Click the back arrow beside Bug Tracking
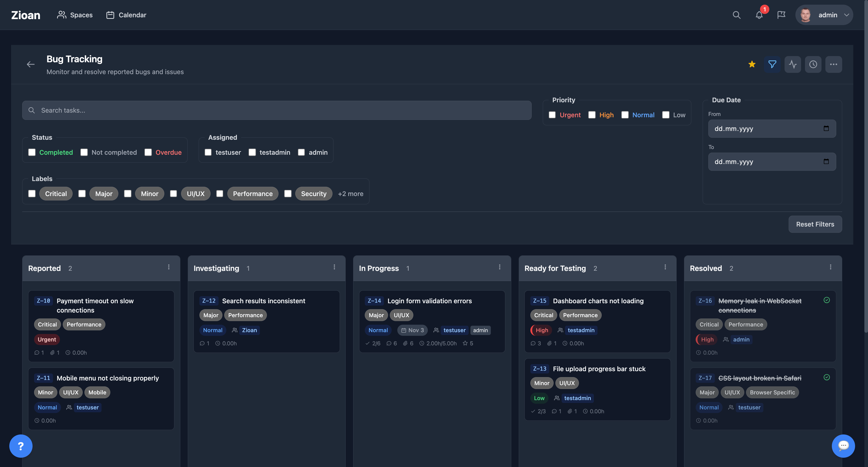Viewport: 868px width, 467px height. [31, 64]
